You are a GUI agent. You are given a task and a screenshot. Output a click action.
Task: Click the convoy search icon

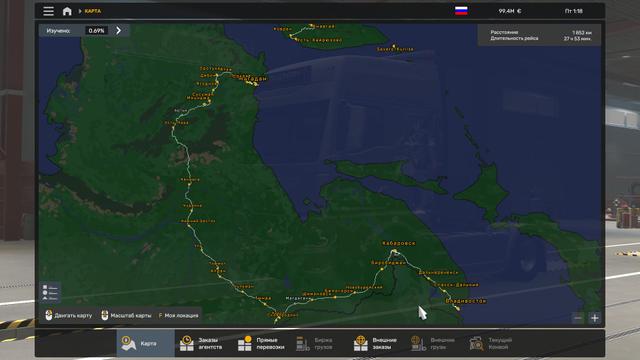pyautogui.click(x=476, y=343)
